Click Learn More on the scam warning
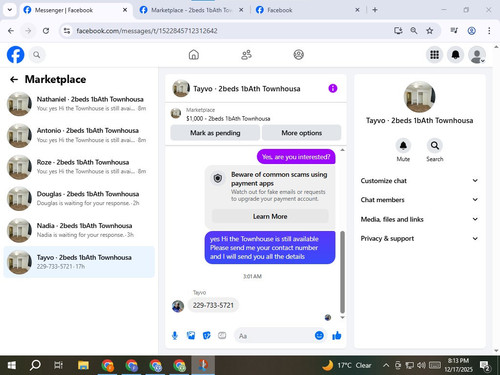The image size is (500, 375). pyautogui.click(x=270, y=216)
